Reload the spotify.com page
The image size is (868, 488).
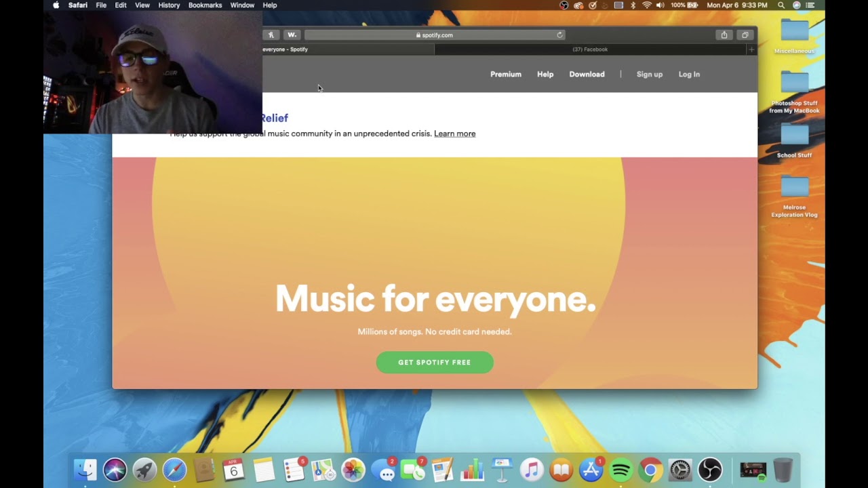[559, 35]
